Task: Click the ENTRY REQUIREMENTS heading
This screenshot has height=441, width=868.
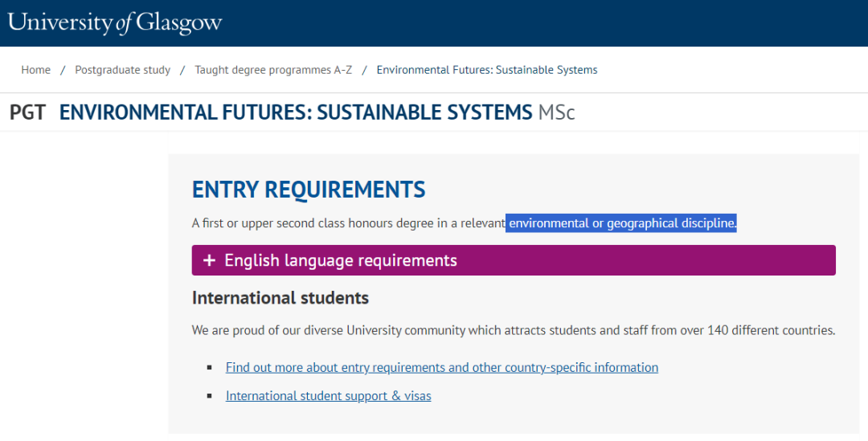Action: [x=309, y=190]
